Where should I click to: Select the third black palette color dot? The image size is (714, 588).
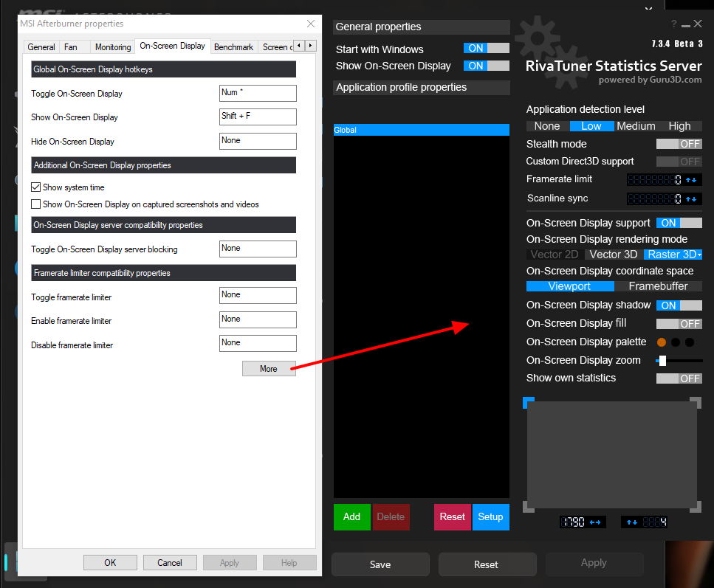pyautogui.click(x=690, y=342)
